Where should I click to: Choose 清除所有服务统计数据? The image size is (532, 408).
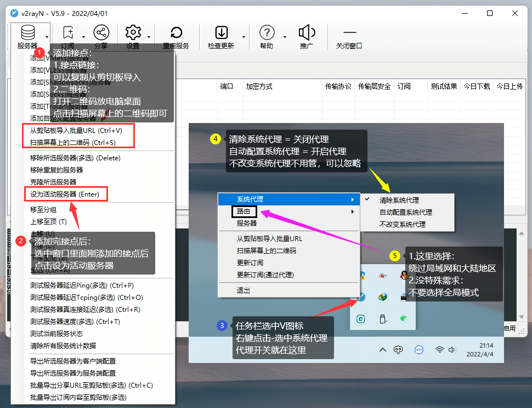click(63, 346)
